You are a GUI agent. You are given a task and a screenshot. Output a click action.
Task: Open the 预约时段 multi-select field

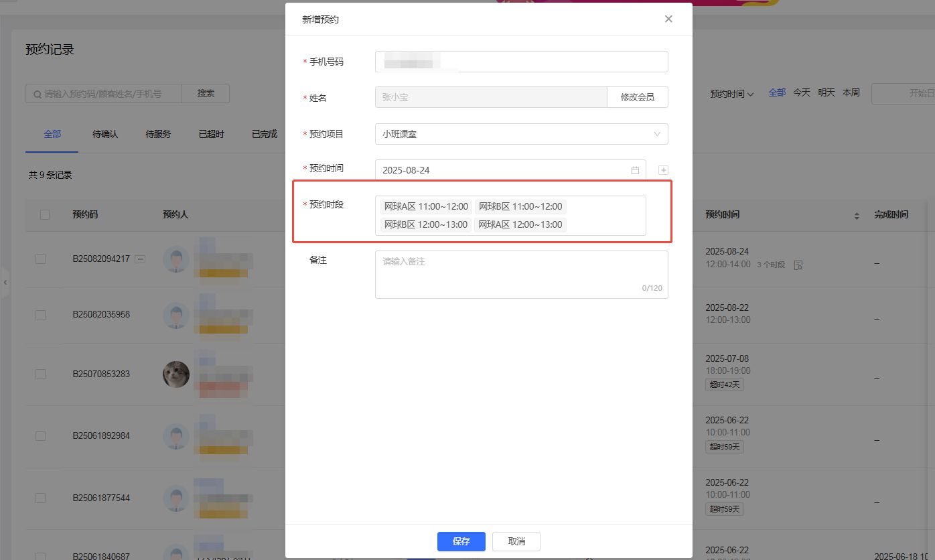point(603,216)
